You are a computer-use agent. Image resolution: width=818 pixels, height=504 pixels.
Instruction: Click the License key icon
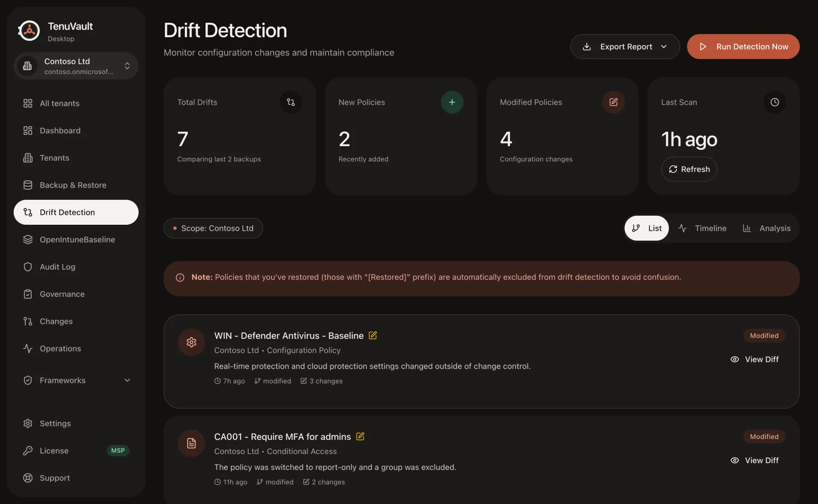(28, 450)
